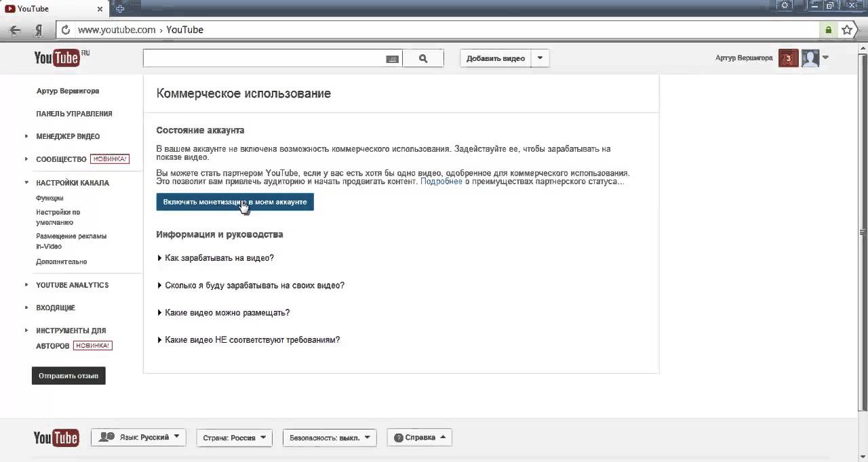Open the 'Справка' help menu

coord(419,438)
